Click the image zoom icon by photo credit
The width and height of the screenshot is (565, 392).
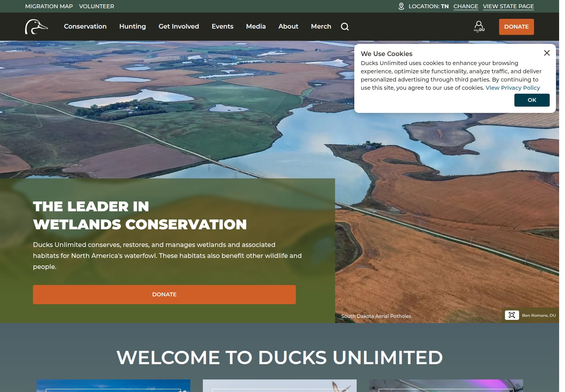click(512, 315)
